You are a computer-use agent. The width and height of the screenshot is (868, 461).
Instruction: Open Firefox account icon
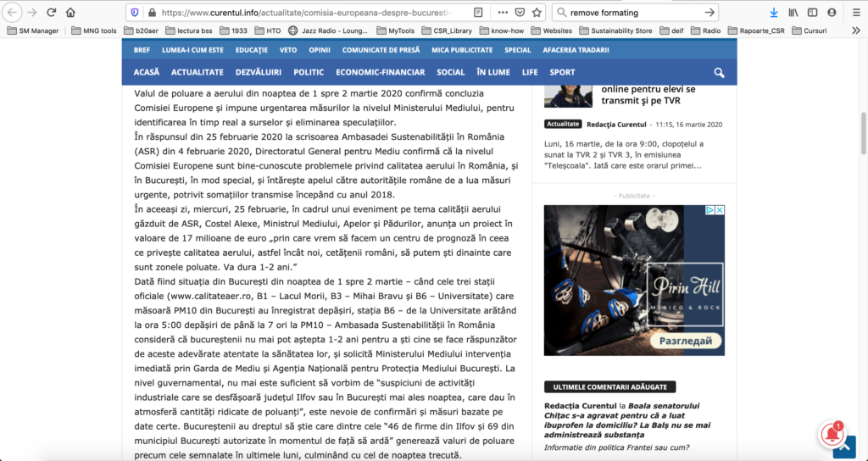click(x=832, y=12)
